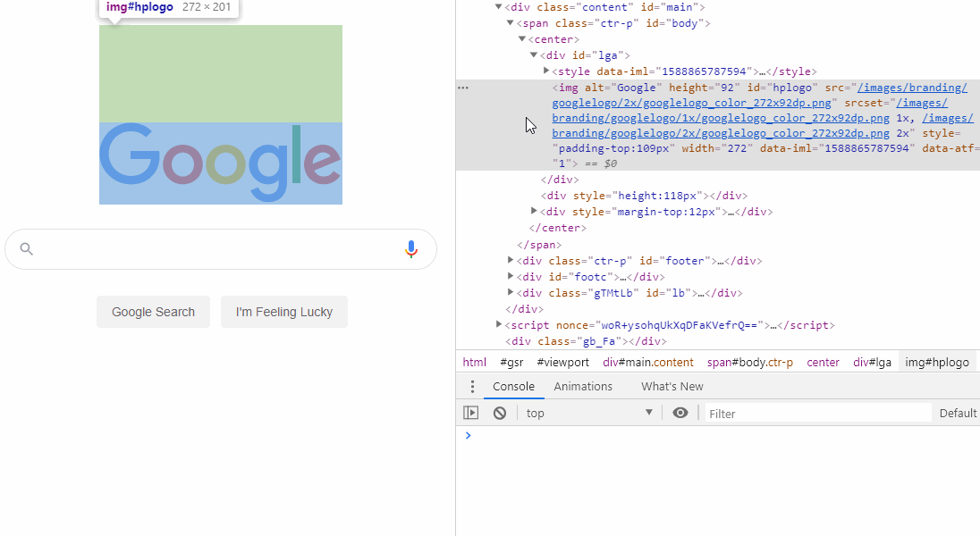Select div#main.content breadcrumb
The image size is (980, 536).
click(x=648, y=363)
